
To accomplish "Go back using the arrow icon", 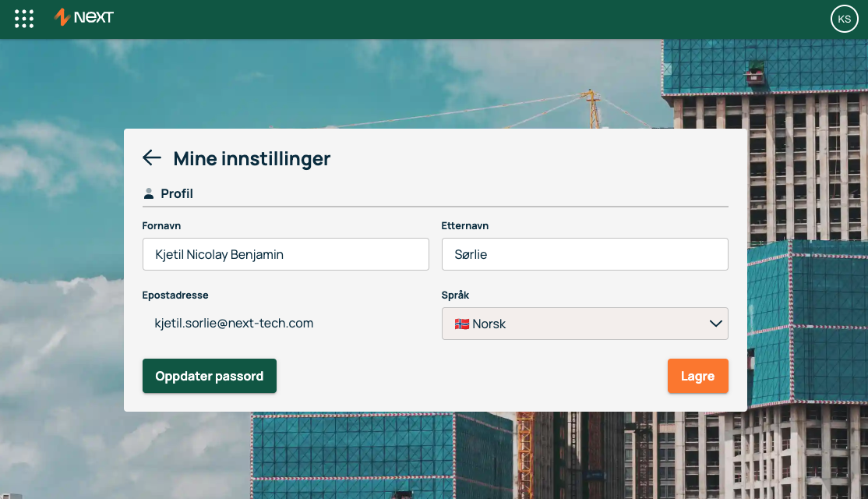I will [x=152, y=157].
